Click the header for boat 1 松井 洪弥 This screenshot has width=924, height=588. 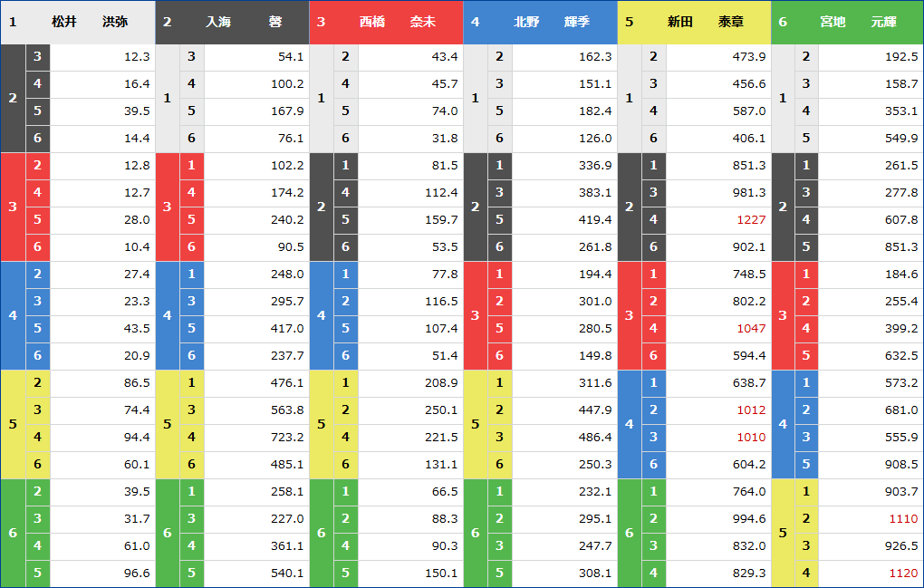78,22
